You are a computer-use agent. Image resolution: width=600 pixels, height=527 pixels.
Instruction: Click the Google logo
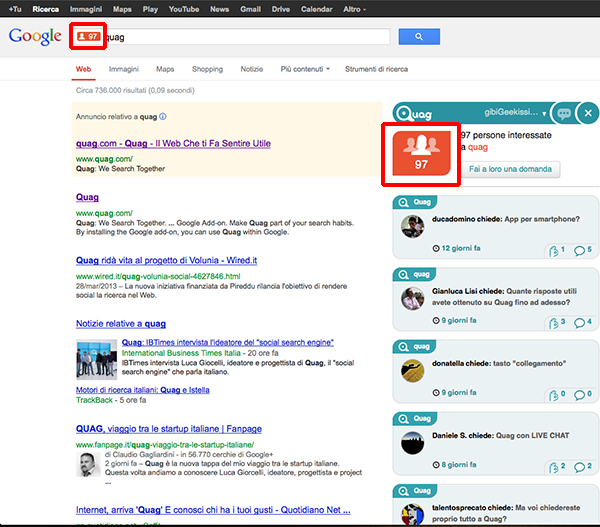click(x=35, y=36)
